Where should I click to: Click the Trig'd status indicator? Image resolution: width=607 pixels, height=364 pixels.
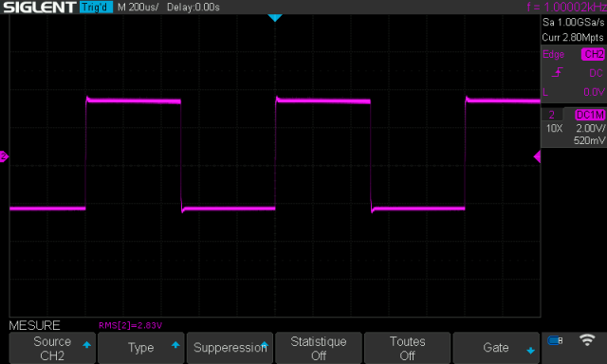tap(96, 7)
